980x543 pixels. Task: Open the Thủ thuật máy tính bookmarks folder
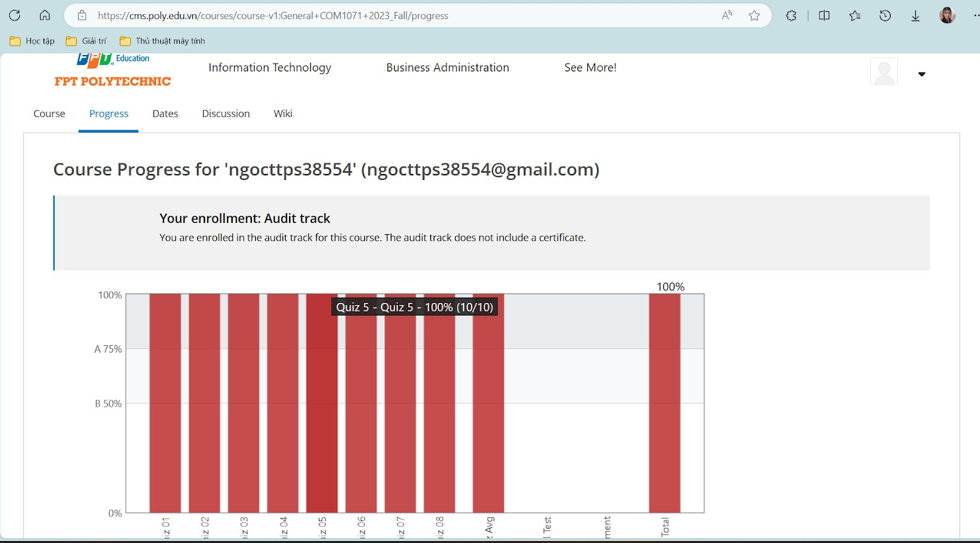pyautogui.click(x=163, y=41)
